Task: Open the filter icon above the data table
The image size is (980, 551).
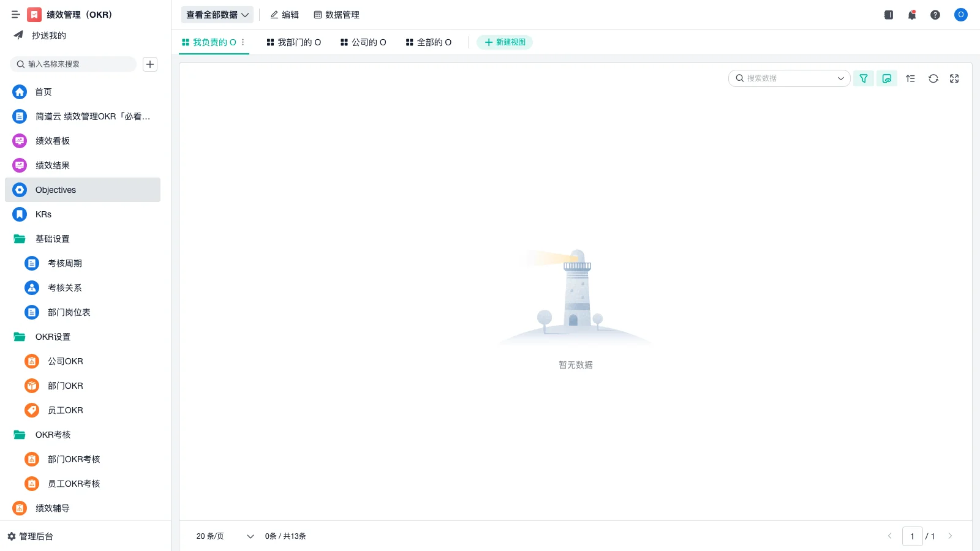Action: [x=864, y=78]
